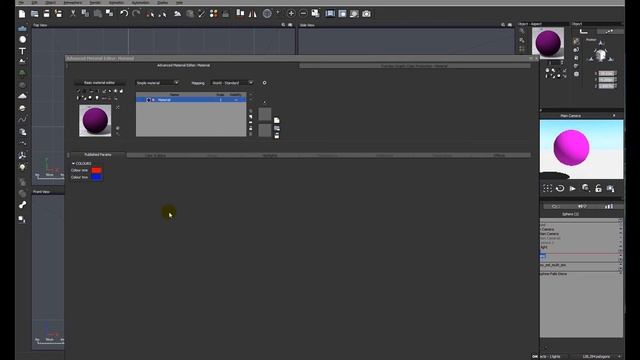
Task: Open the Help menu
Action: [179, 2]
